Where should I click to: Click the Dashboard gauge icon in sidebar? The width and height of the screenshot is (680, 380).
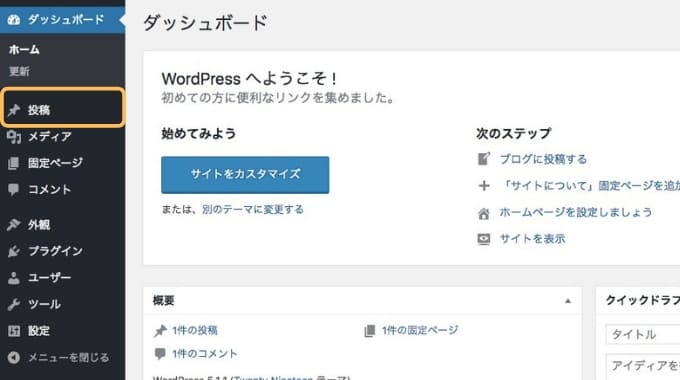[x=13, y=20]
